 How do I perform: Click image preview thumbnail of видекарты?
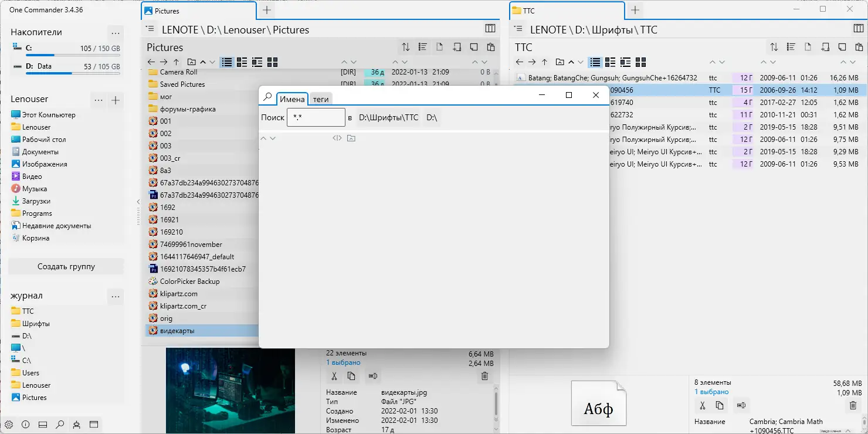(x=230, y=391)
